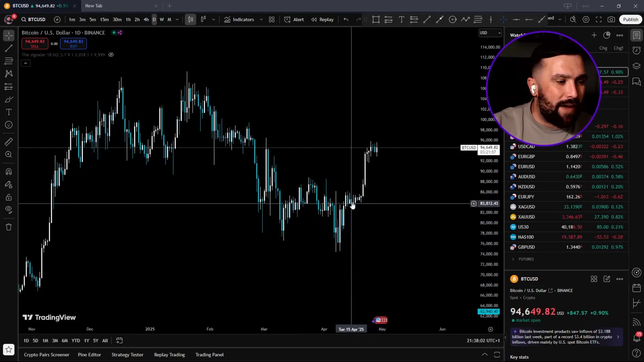Click the red SELL price button

(35, 44)
